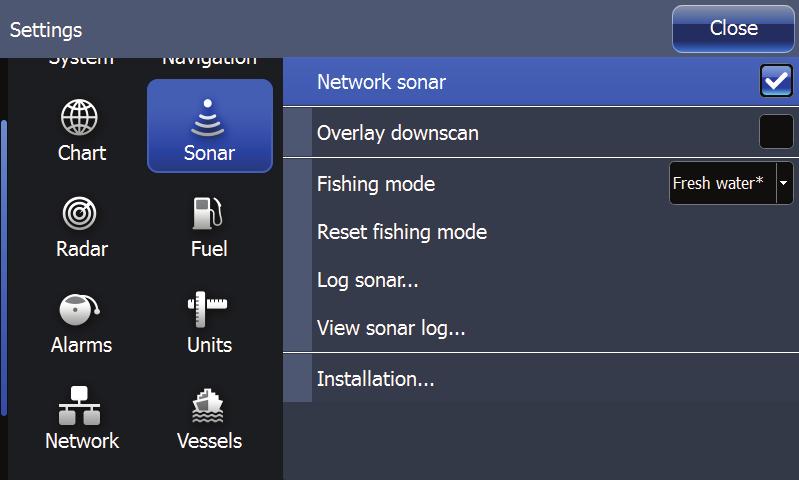Uncheck the Network sonar checkbox
Screen dimensions: 799x480
pos(776,81)
